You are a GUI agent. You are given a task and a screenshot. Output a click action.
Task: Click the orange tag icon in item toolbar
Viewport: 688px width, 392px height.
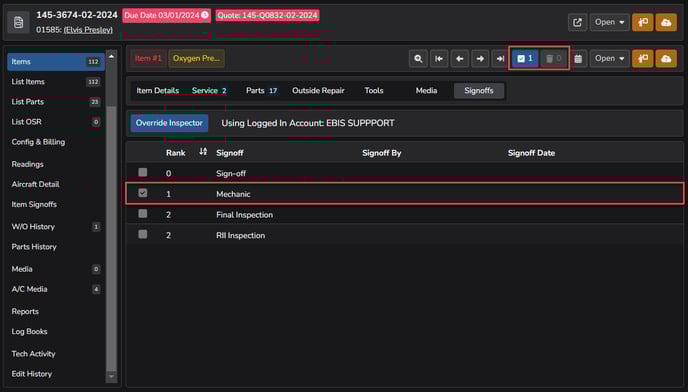[643, 58]
